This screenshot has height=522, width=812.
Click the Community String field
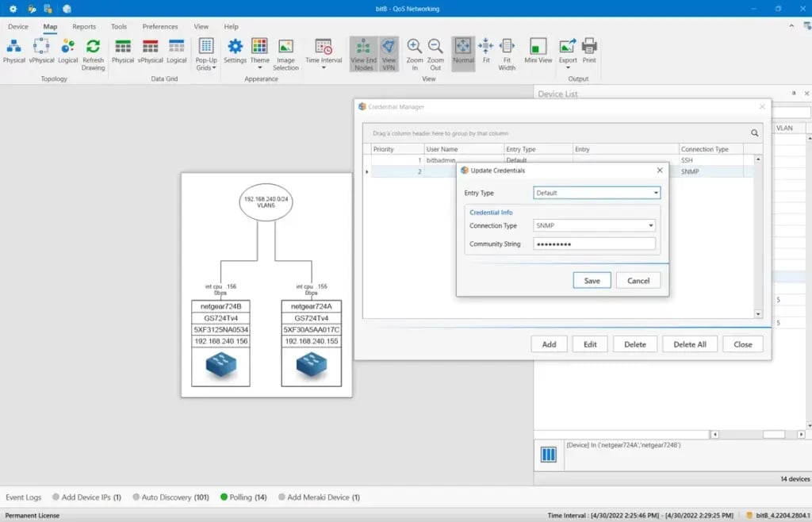click(x=594, y=244)
